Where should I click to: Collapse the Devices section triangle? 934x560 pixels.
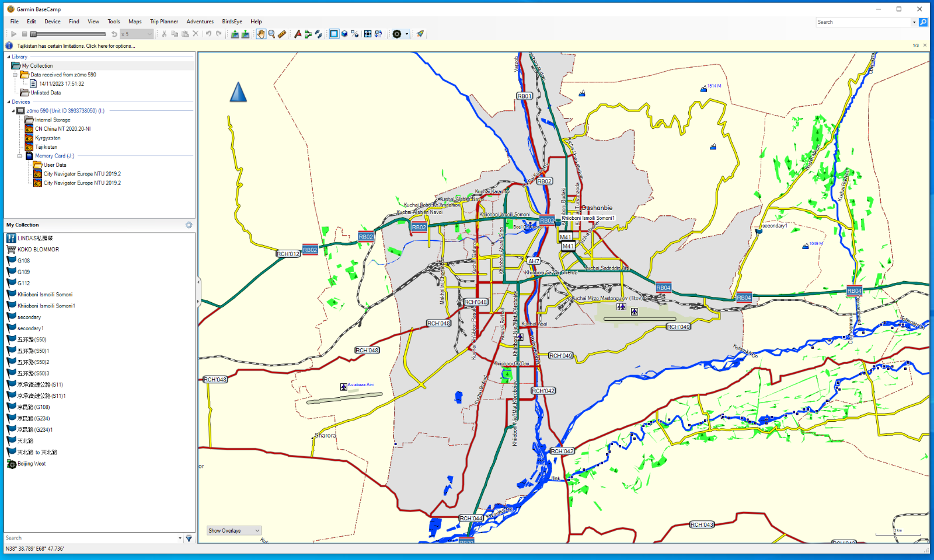click(8, 102)
